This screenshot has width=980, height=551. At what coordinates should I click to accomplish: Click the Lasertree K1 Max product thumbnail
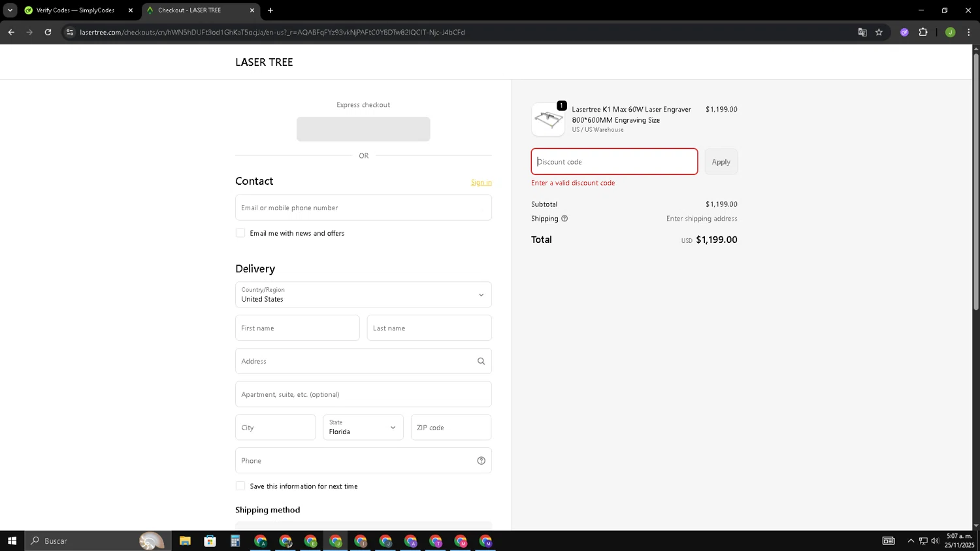click(548, 119)
